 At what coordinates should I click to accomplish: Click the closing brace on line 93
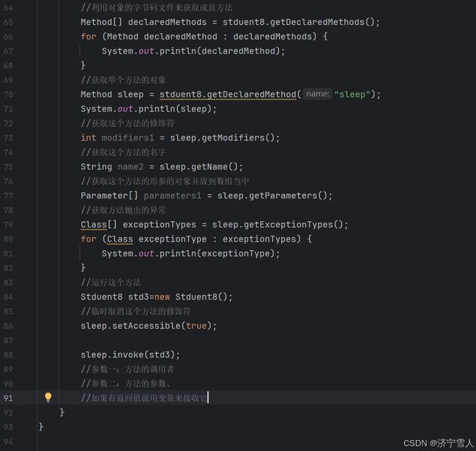tap(41, 427)
